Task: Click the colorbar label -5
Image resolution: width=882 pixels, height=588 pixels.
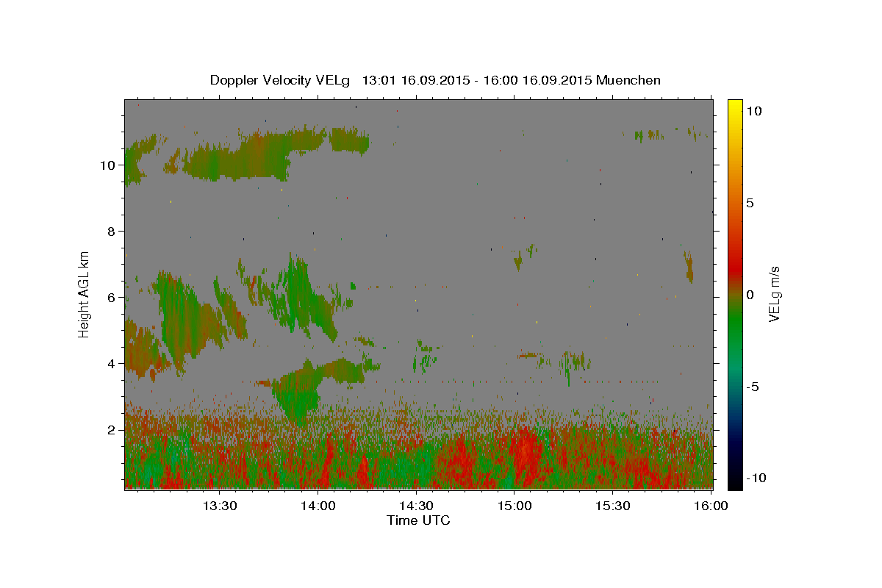Action: coord(753,387)
